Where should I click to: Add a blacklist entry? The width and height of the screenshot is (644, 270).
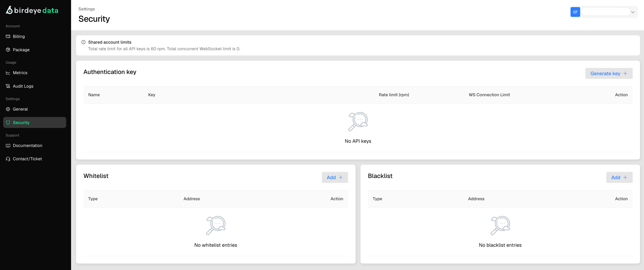pyautogui.click(x=619, y=177)
